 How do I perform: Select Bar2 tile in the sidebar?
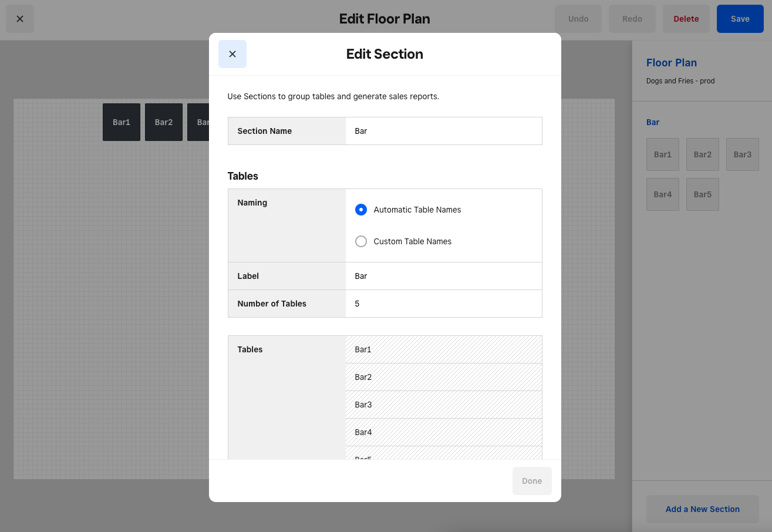click(x=703, y=154)
